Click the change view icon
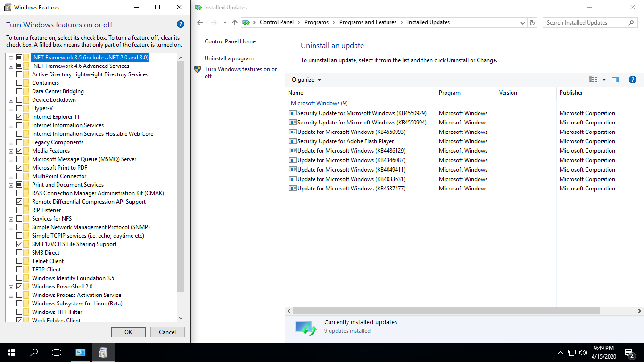644x362 pixels. coord(593,80)
